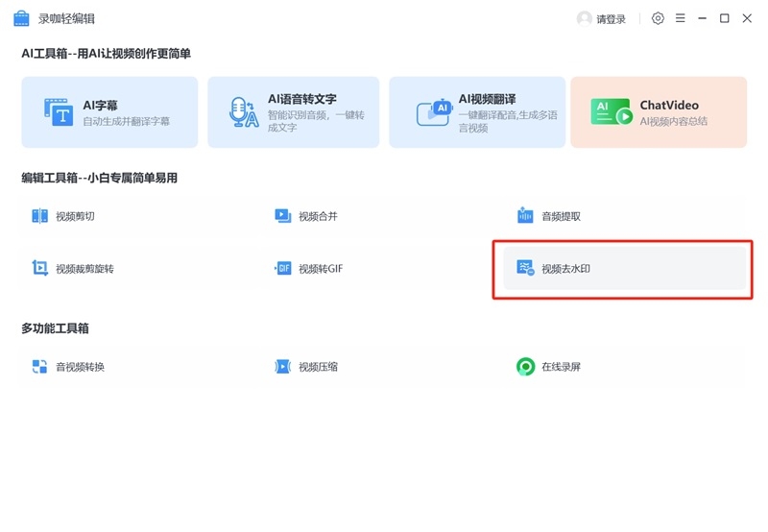Click the AI视频翻译 robot icon
This screenshot has height=532, width=768.
click(434, 112)
